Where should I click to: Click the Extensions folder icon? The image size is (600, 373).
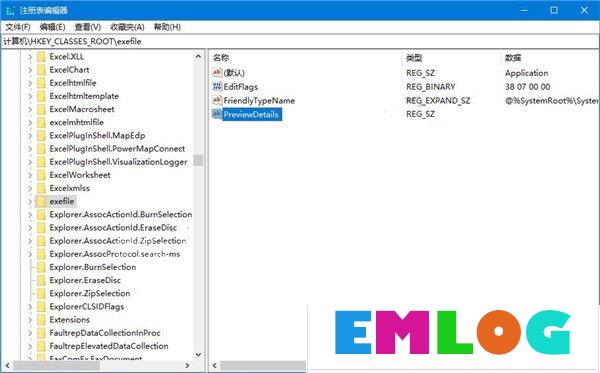click(41, 319)
